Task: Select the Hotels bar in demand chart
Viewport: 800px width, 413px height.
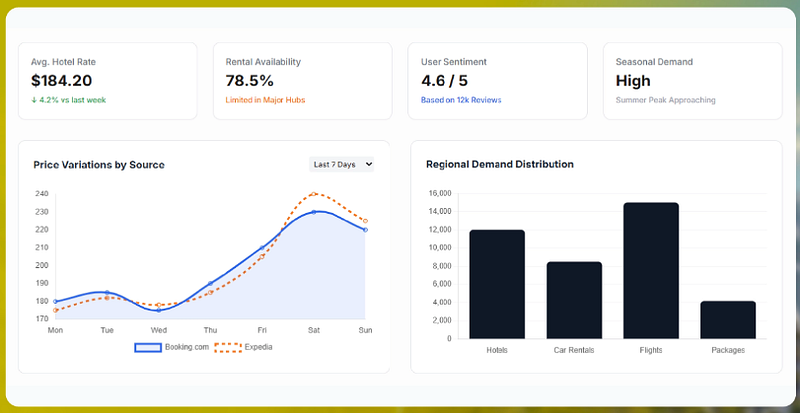Action: (497, 284)
